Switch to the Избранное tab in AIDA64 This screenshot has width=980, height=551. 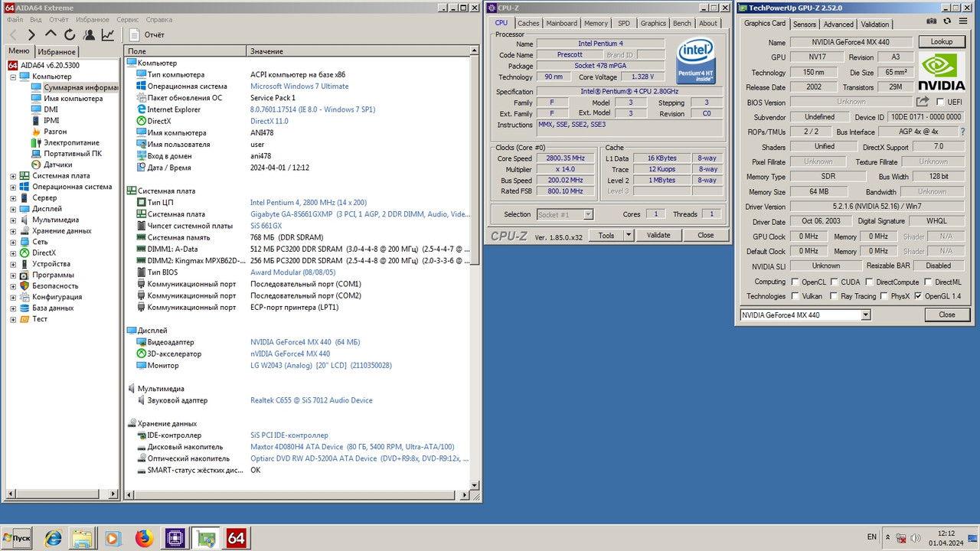coord(57,52)
